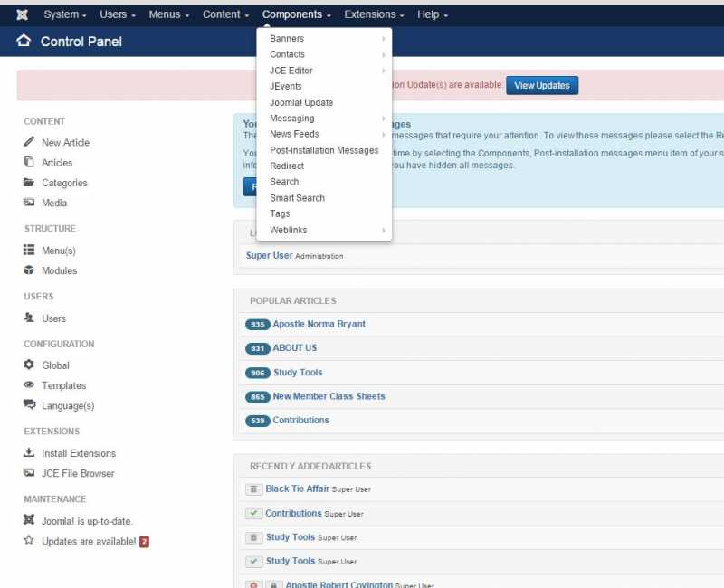This screenshot has height=588, width=724.
Task: Open Study Tools link in Popular Articles
Action: coord(298,372)
